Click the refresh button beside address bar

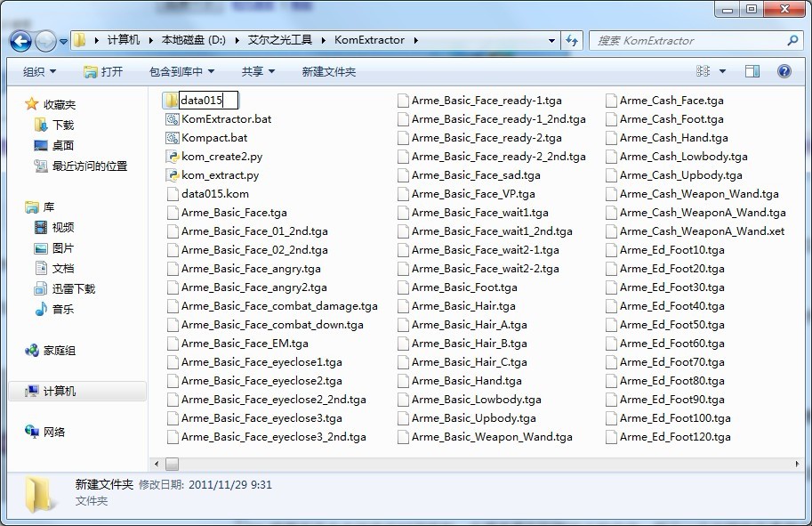coord(572,41)
